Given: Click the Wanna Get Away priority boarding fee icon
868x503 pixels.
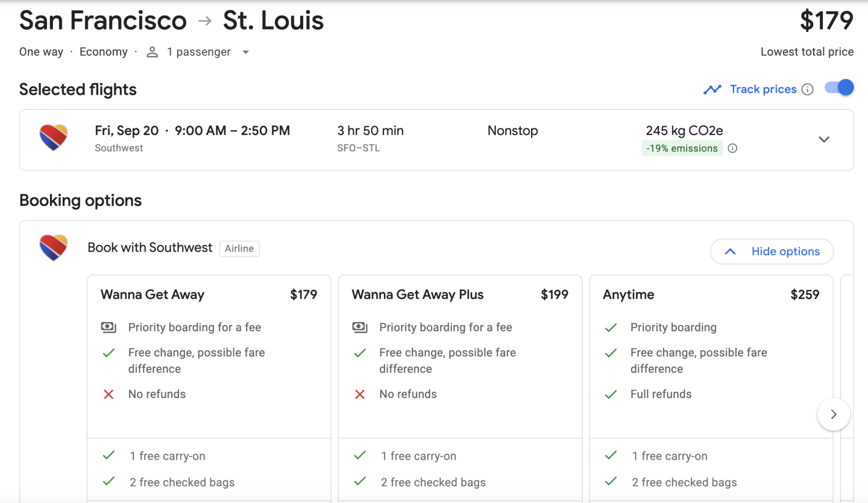Looking at the screenshot, I should pyautogui.click(x=108, y=327).
